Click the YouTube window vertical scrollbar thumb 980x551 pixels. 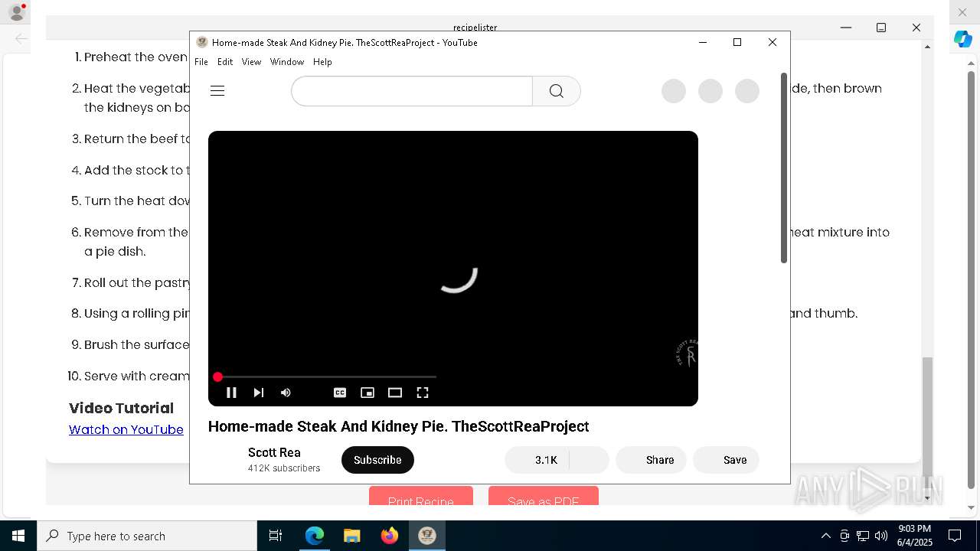[783, 168]
